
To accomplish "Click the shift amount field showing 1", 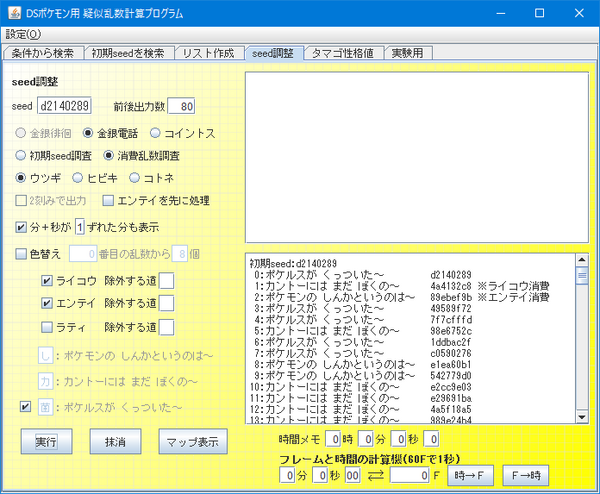I will pyautogui.click(x=80, y=227).
